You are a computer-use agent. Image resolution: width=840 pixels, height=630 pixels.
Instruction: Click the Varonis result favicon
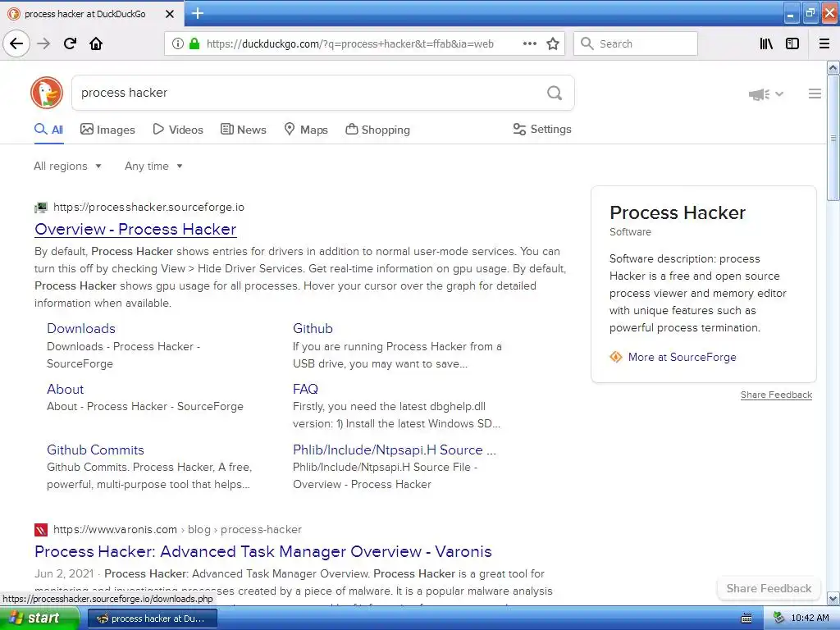coord(41,530)
